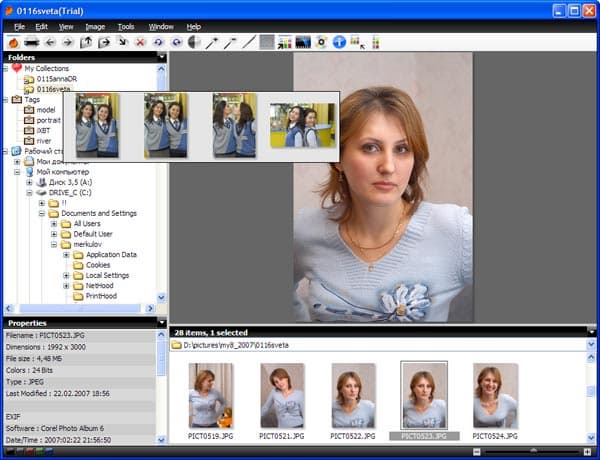Select the model tag
The image size is (600, 460).
pyautogui.click(x=46, y=110)
